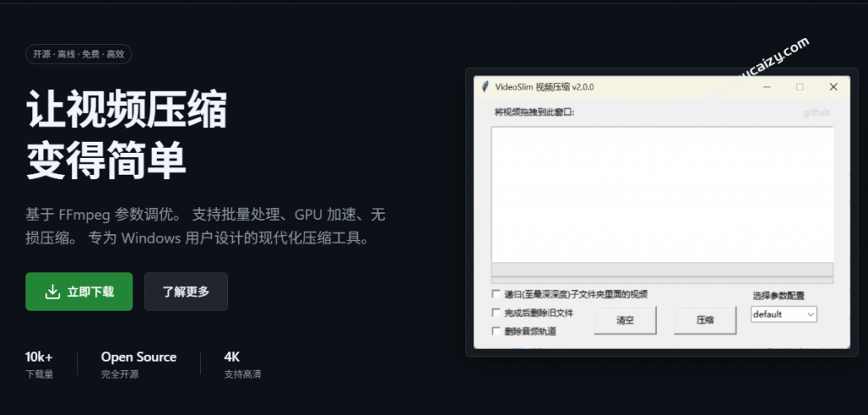Click the Open Source 完全开源 statistic
868x415 pixels.
(139, 365)
